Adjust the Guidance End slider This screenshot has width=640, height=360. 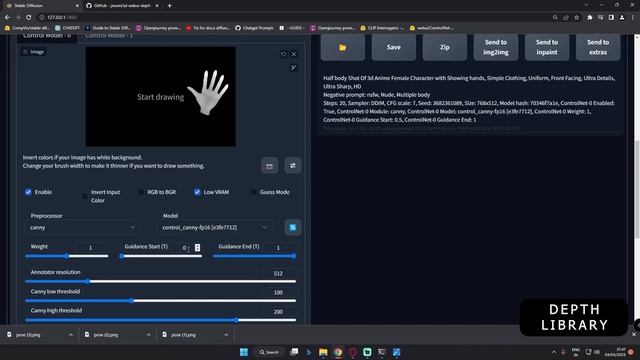coord(254,256)
